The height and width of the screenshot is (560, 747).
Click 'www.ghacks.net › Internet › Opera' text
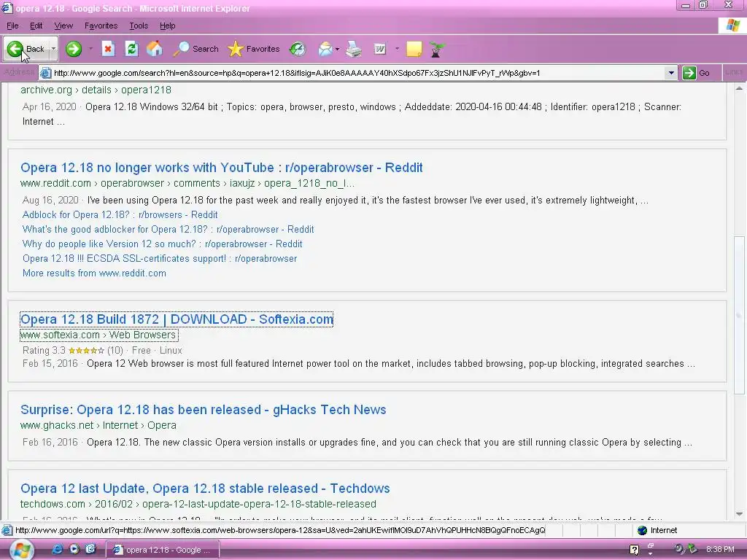pos(98,425)
